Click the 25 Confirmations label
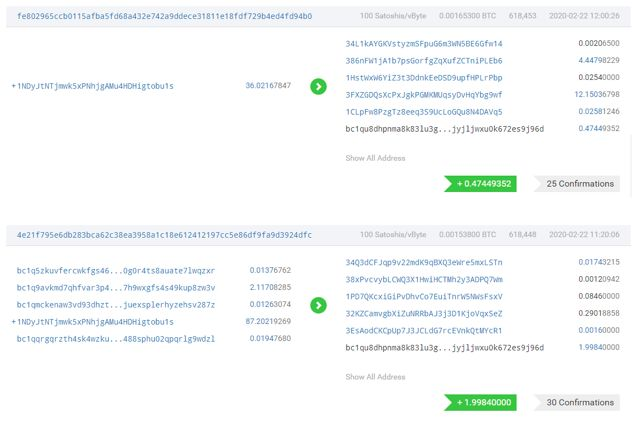 pyautogui.click(x=577, y=184)
